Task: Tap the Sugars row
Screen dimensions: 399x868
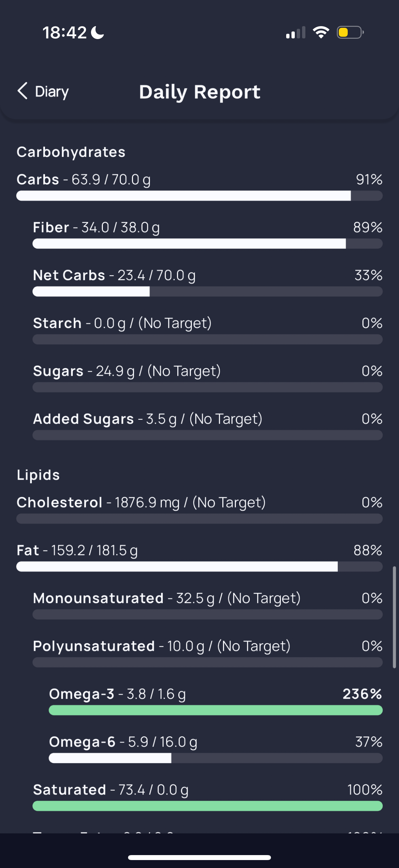Action: pos(207,378)
